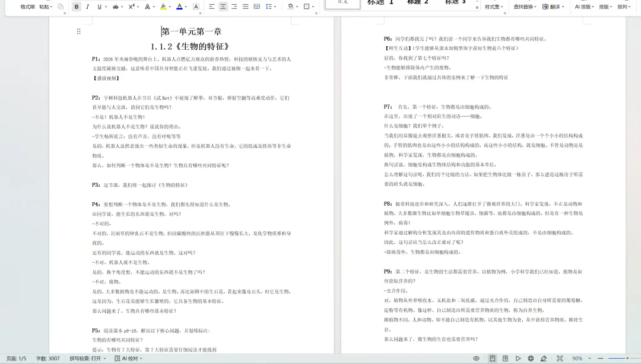Image resolution: width=641 pixels, height=364 pixels.
Task: Open the underline style dropdown arrow
Action: point(106,7)
